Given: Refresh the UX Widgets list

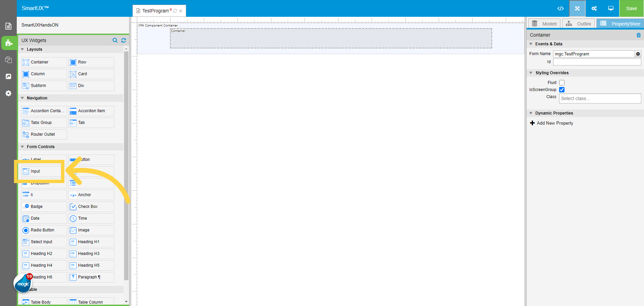Looking at the screenshot, I should pyautogui.click(x=123, y=40).
